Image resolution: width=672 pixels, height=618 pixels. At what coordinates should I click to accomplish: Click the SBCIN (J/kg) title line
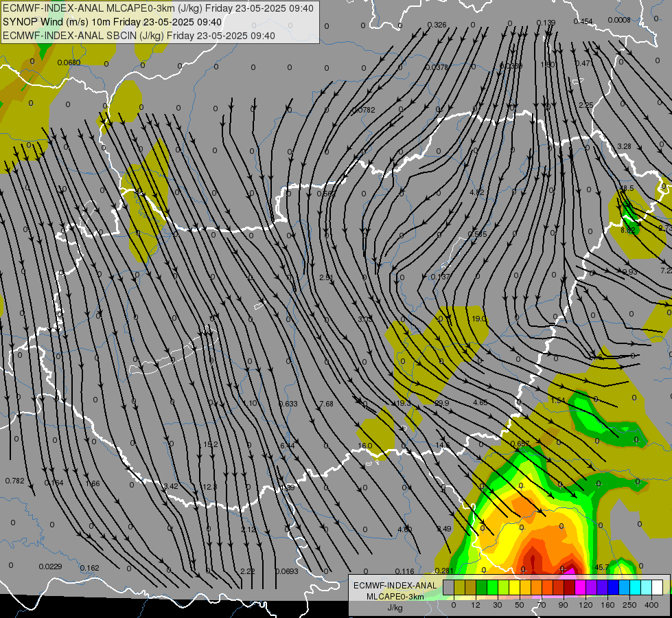point(139,36)
